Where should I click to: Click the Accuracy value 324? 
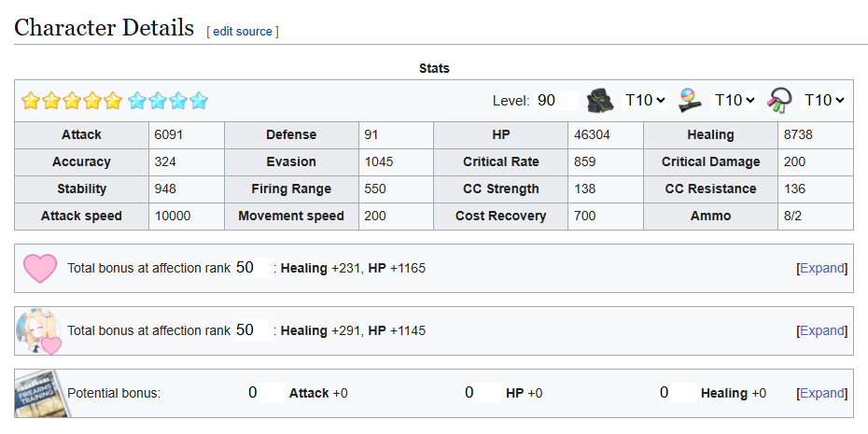[165, 162]
